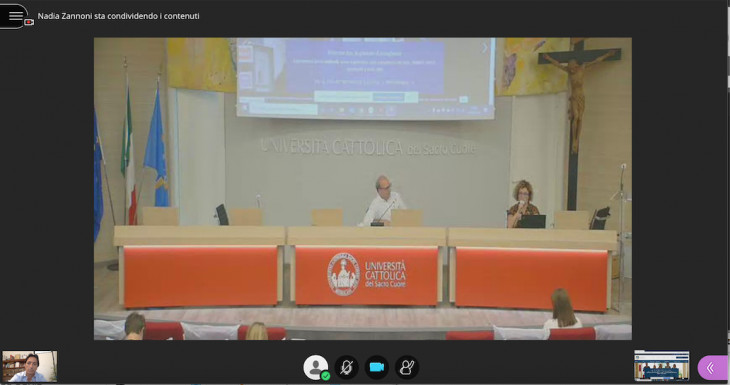Viewport: 730px width, 385px height.
Task: Click the green checkmark status badge
Action: (x=325, y=375)
